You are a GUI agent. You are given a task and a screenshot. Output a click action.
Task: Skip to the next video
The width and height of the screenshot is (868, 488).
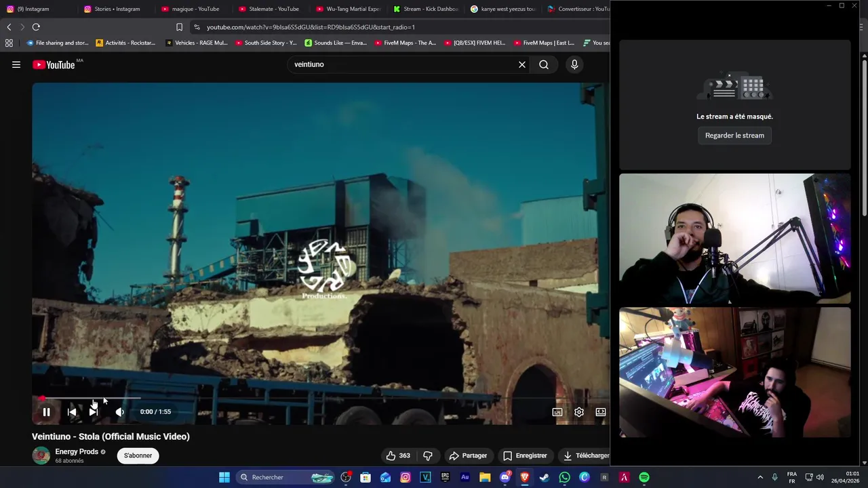tap(94, 411)
